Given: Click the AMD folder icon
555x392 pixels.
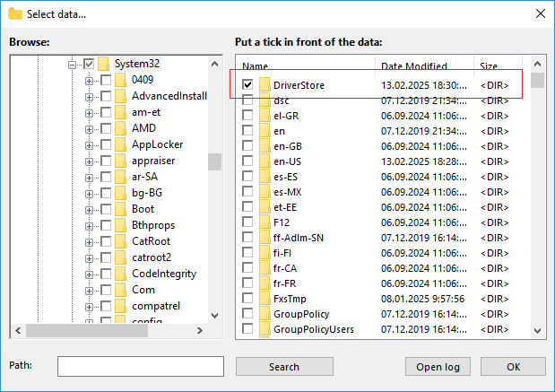Looking at the screenshot, I should [120, 128].
